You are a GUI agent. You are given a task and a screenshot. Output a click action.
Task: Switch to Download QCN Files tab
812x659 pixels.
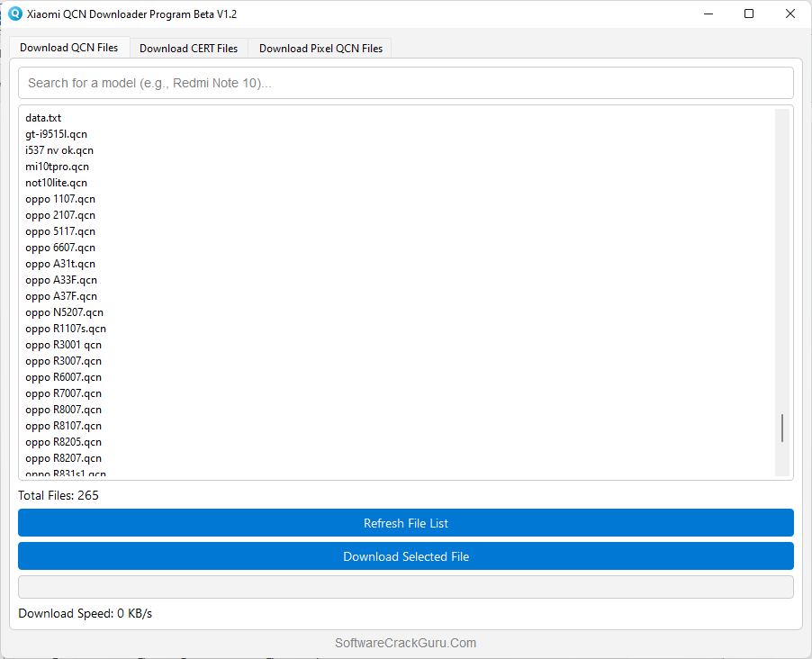tap(69, 48)
